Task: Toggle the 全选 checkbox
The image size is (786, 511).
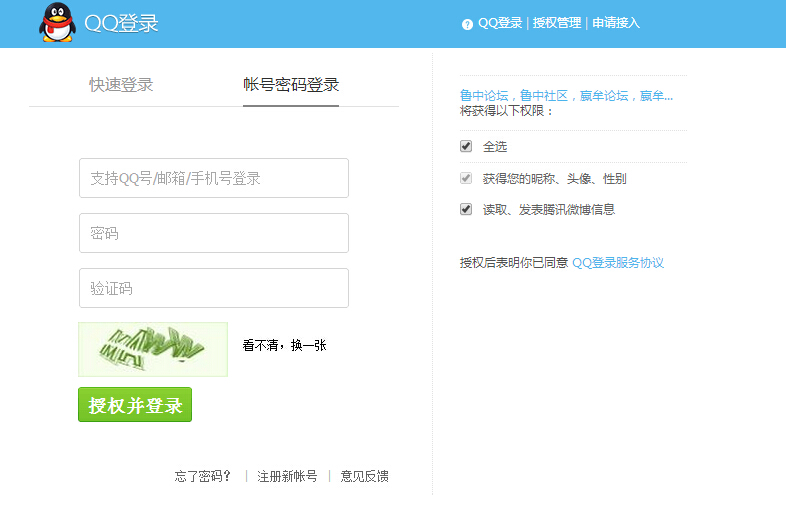Action: (466, 146)
